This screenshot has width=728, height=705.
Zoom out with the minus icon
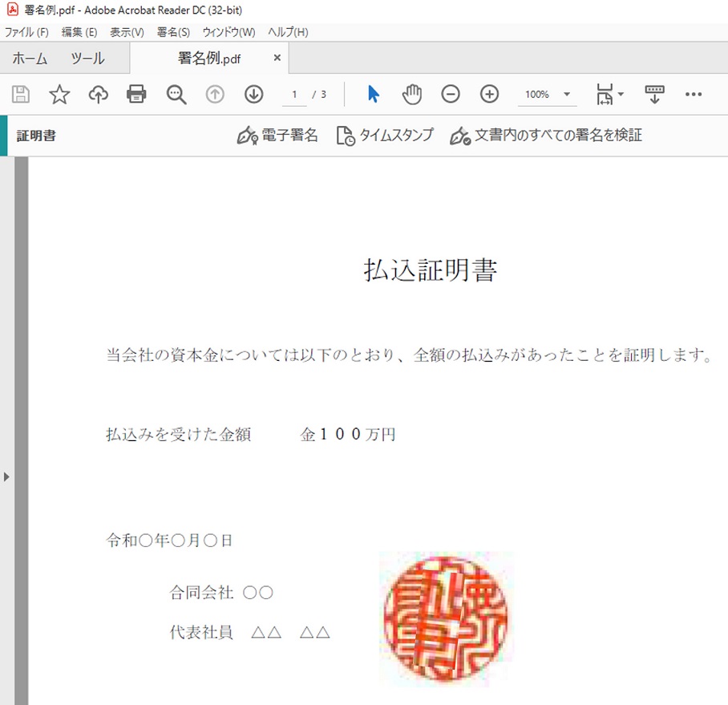pos(451,95)
